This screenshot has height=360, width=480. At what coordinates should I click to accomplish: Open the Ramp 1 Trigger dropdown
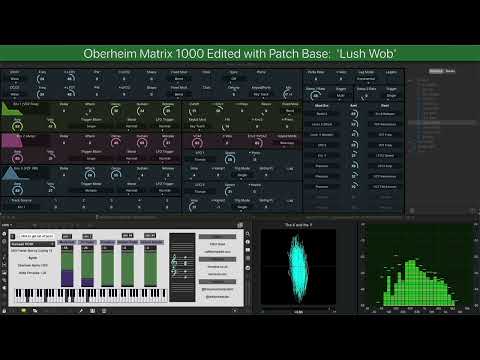(x=341, y=96)
